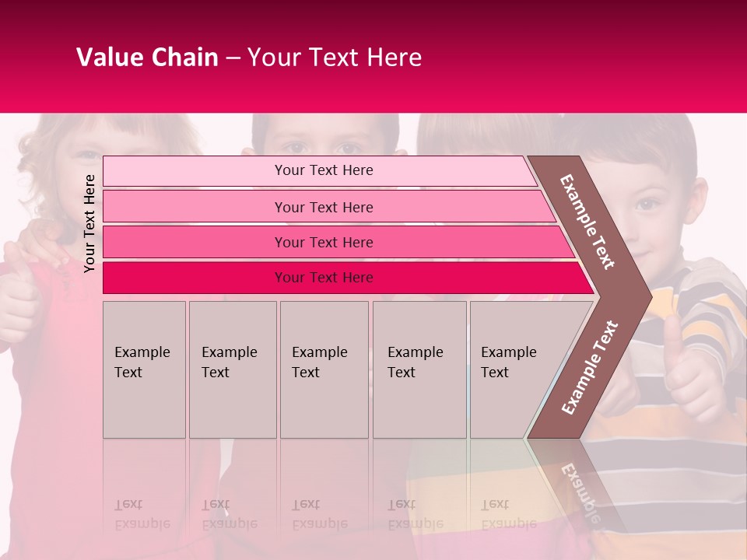Click the girl in red shirt background photo
Screen dimensions: 747x560
(47, 334)
